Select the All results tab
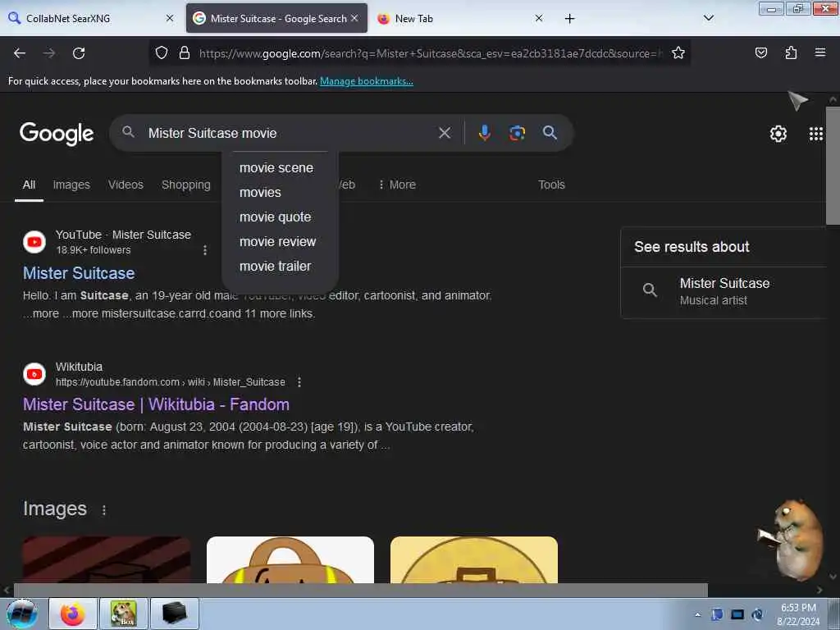This screenshot has width=840, height=630. point(29,185)
